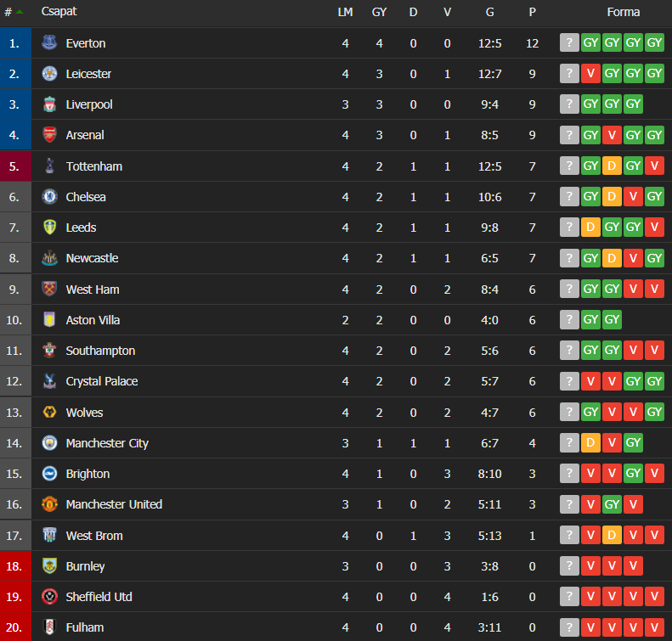
Task: Click Tottenham's orange D form badge
Action: pos(612,166)
